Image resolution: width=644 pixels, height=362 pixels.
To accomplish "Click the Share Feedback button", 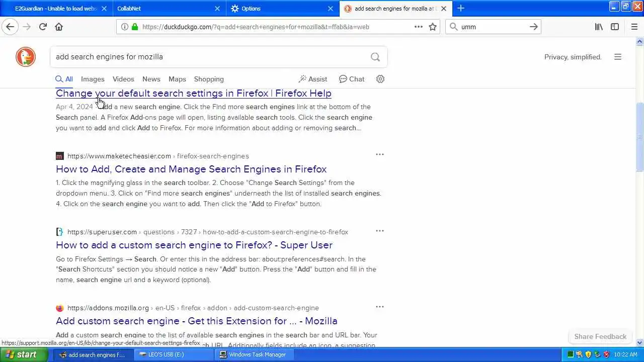I will [x=600, y=336].
